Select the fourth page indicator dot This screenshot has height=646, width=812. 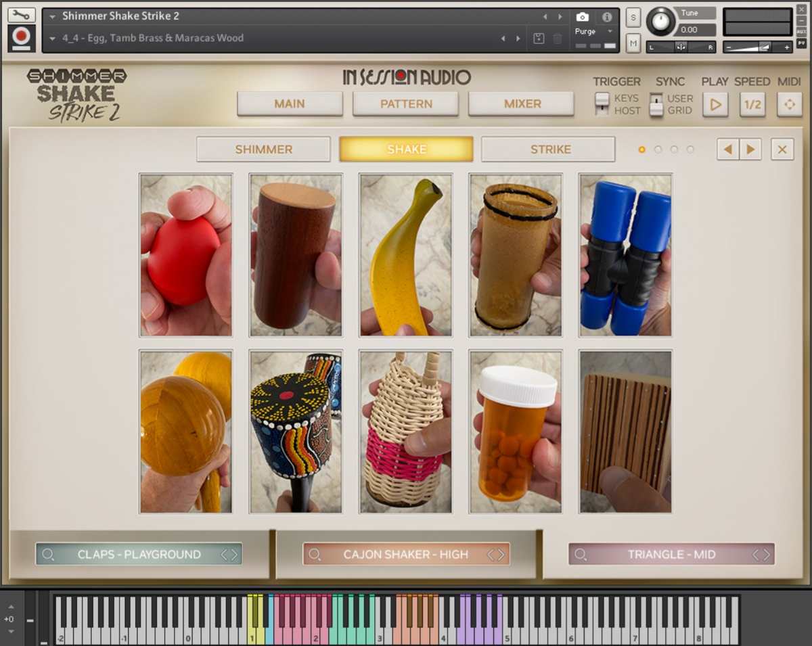[690, 149]
